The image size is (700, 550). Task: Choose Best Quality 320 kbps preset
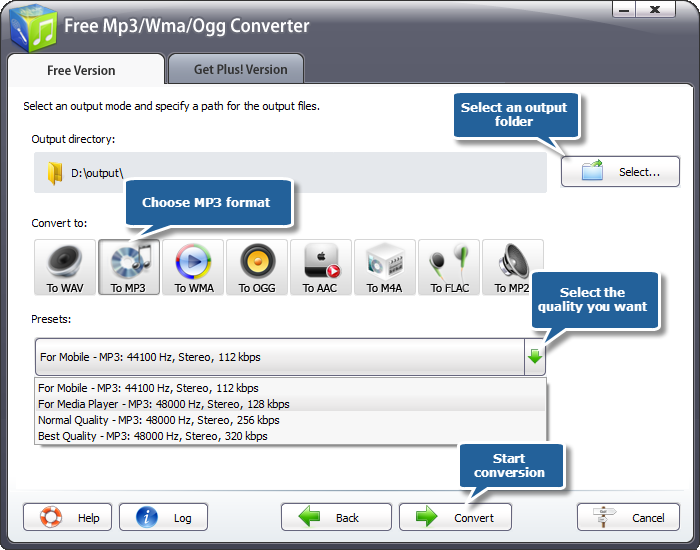click(290, 436)
